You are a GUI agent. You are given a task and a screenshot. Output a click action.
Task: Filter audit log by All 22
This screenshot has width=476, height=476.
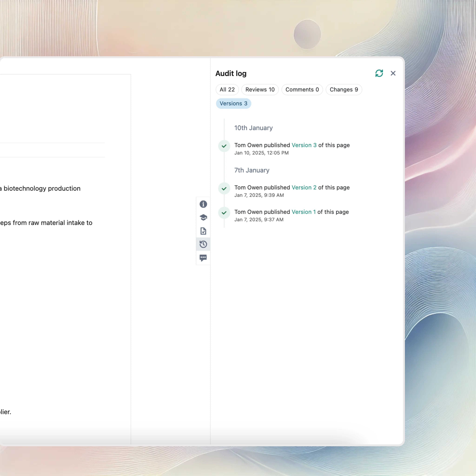point(227,89)
